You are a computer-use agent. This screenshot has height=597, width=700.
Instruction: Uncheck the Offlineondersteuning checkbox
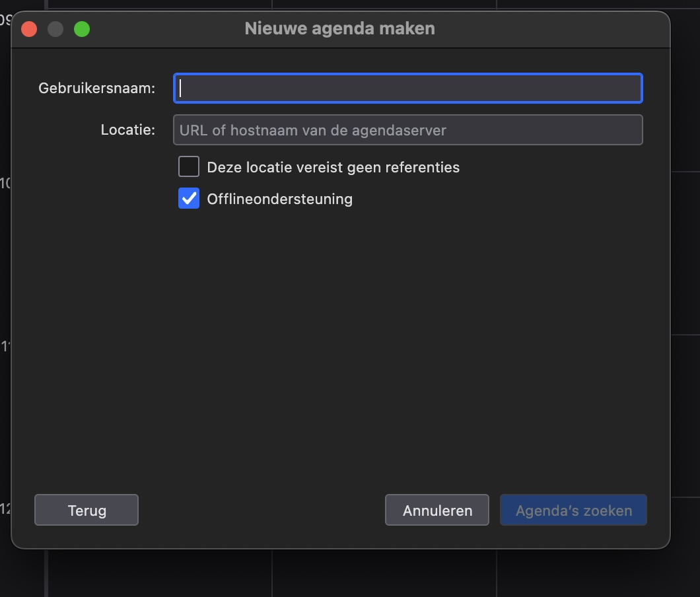(189, 199)
